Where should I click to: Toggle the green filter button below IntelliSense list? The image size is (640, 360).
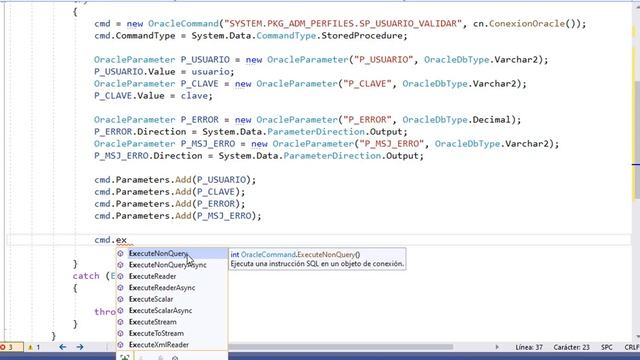[125, 357]
